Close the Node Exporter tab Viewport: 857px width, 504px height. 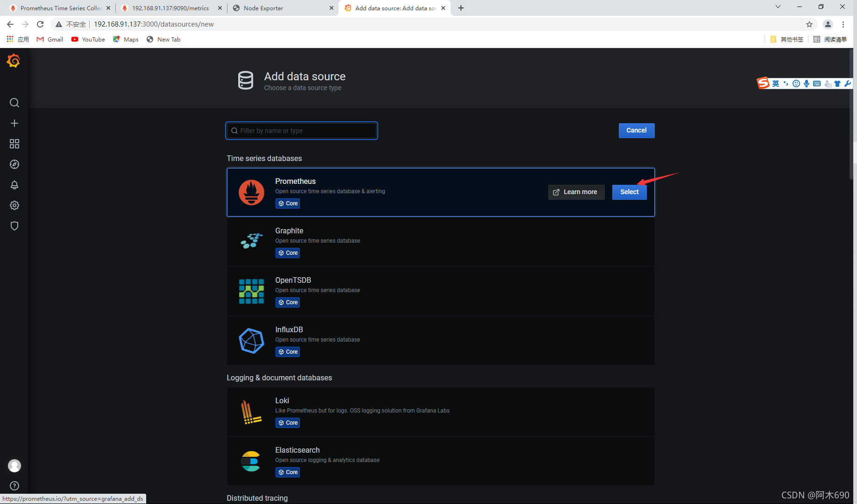point(332,8)
